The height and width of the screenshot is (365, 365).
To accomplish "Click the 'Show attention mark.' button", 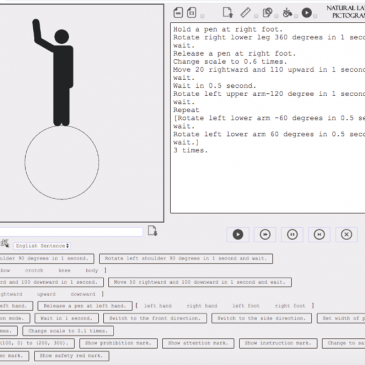I will [198, 343].
